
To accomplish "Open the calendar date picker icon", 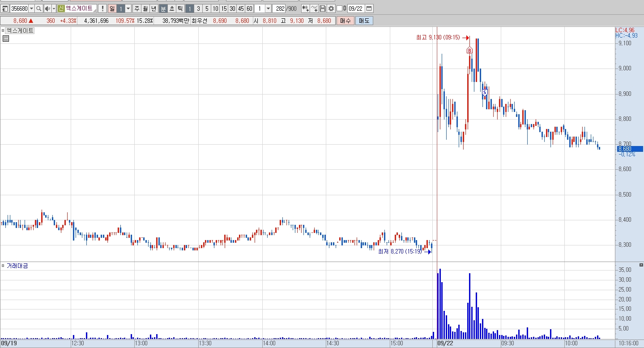I will point(369,9).
